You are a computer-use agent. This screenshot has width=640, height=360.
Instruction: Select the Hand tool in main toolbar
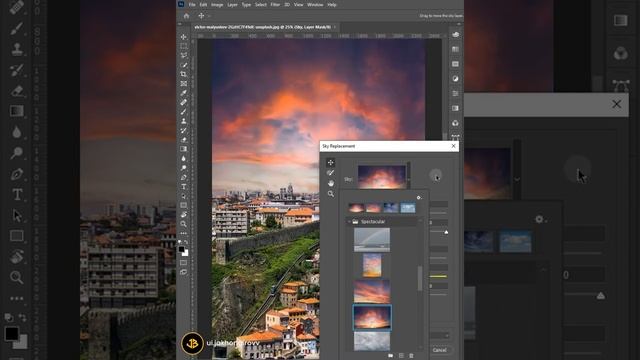(184, 215)
